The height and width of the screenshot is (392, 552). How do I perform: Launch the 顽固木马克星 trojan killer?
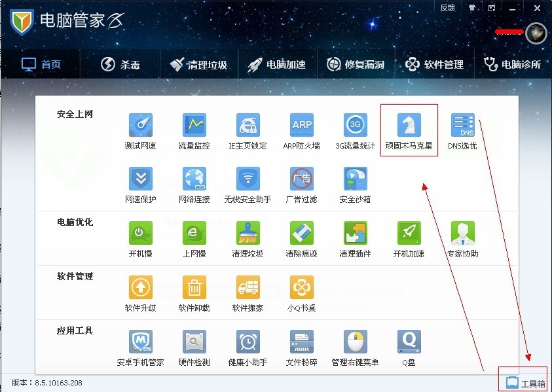(x=409, y=132)
